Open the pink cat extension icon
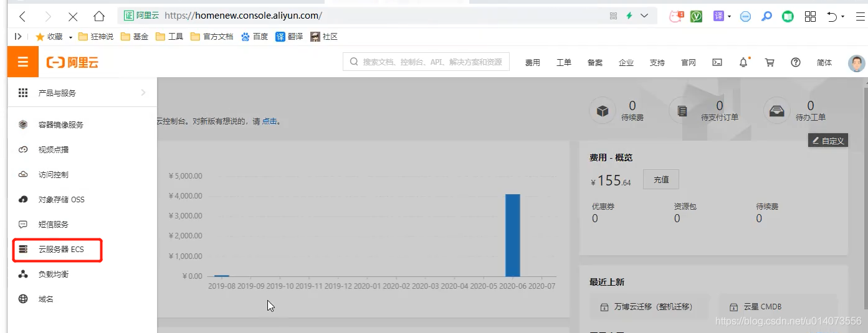This screenshot has width=868, height=333. (x=676, y=16)
